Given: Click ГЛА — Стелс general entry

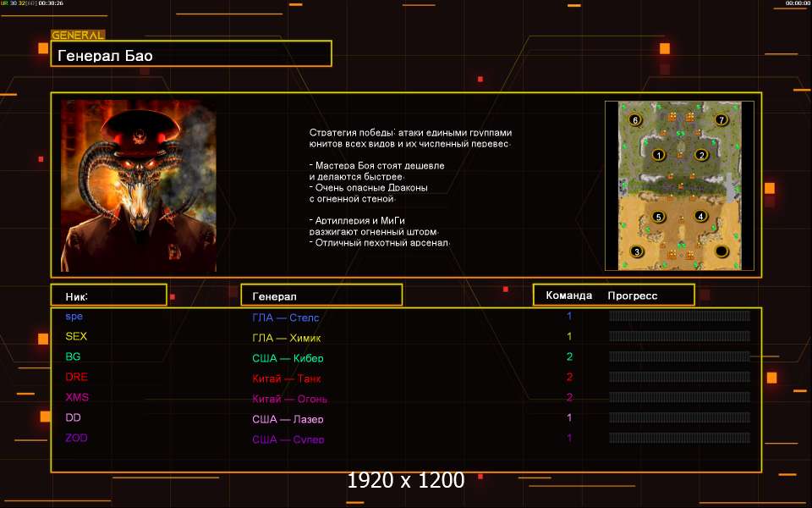Looking at the screenshot, I should [285, 317].
